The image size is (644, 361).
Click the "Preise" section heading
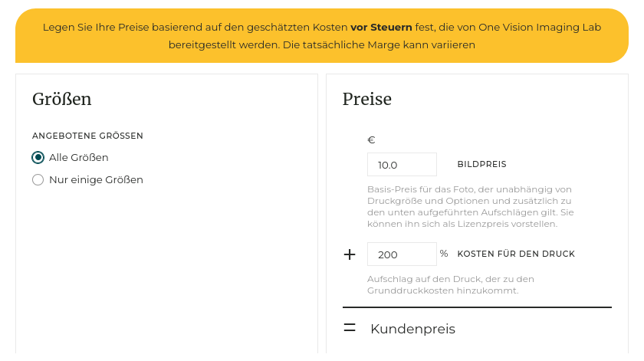pyautogui.click(x=367, y=99)
